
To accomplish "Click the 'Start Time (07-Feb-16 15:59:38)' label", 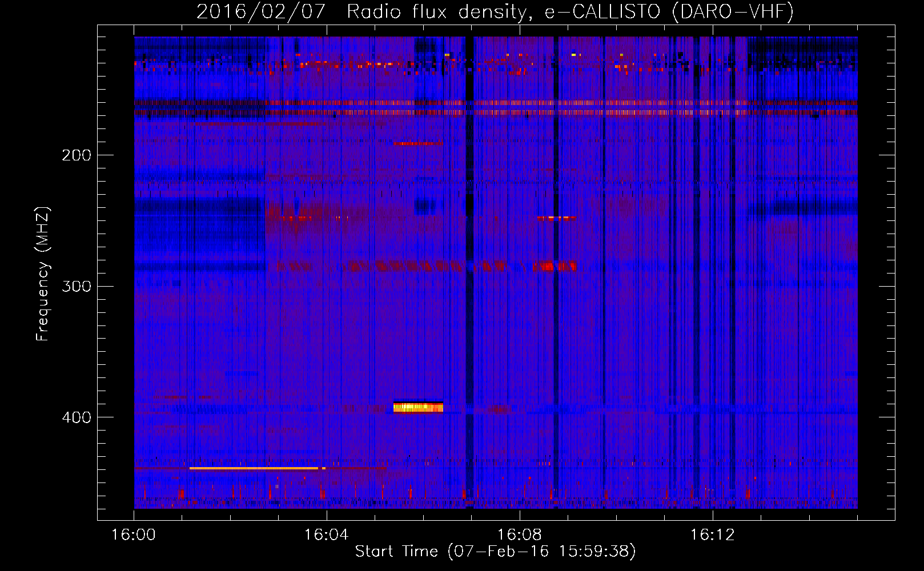I will 495,552.
